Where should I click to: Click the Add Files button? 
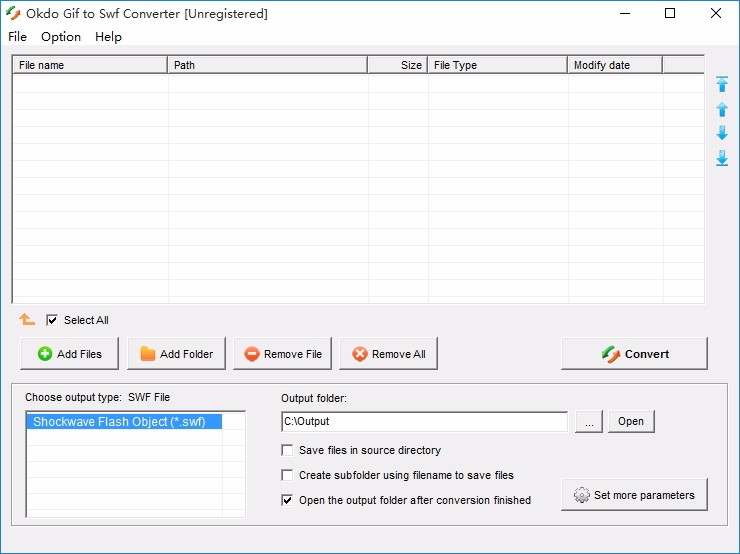point(69,353)
